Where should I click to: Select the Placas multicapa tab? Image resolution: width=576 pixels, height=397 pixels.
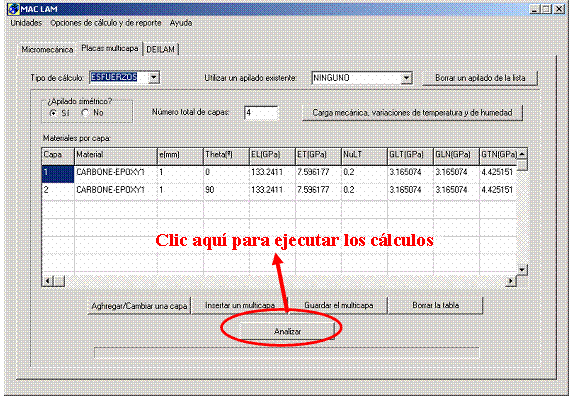109,48
